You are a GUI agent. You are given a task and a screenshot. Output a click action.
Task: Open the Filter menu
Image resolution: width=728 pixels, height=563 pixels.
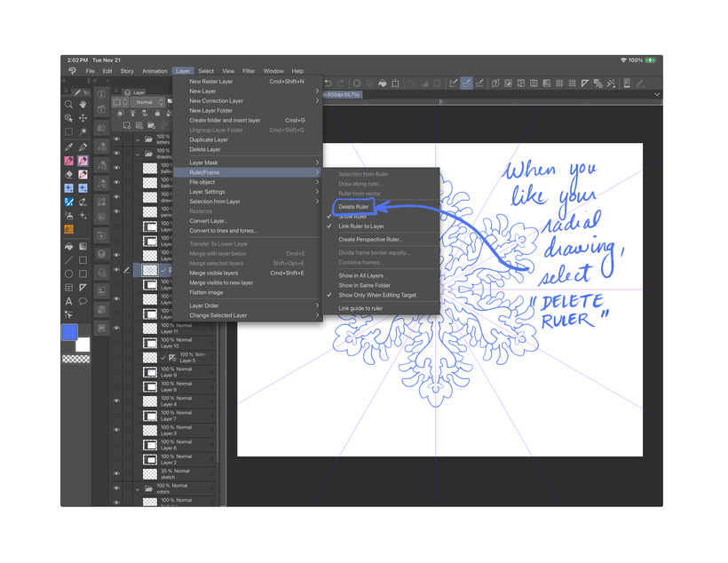[x=249, y=71]
